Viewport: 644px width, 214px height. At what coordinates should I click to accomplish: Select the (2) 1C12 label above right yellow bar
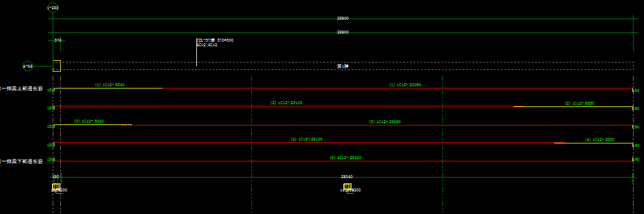[x=579, y=104]
